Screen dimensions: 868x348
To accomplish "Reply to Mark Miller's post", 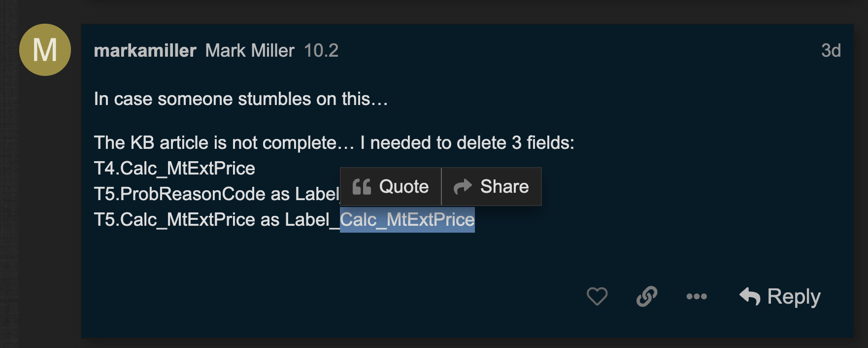I will tap(780, 296).
